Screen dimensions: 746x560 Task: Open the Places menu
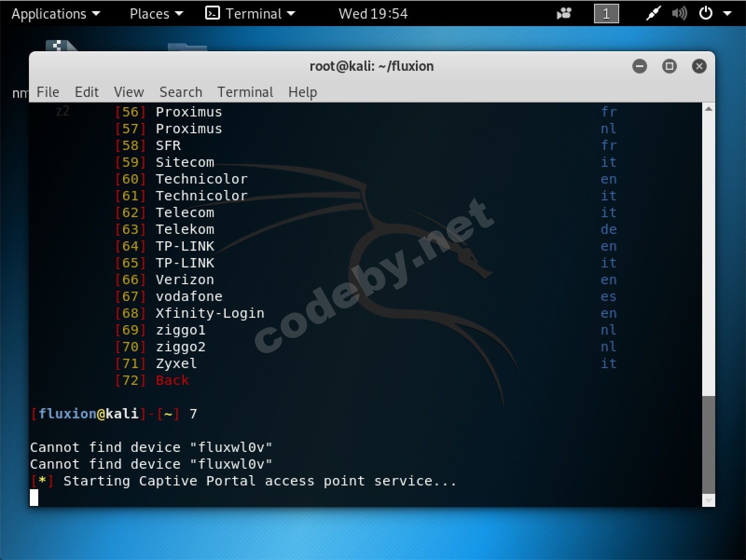click(x=156, y=14)
